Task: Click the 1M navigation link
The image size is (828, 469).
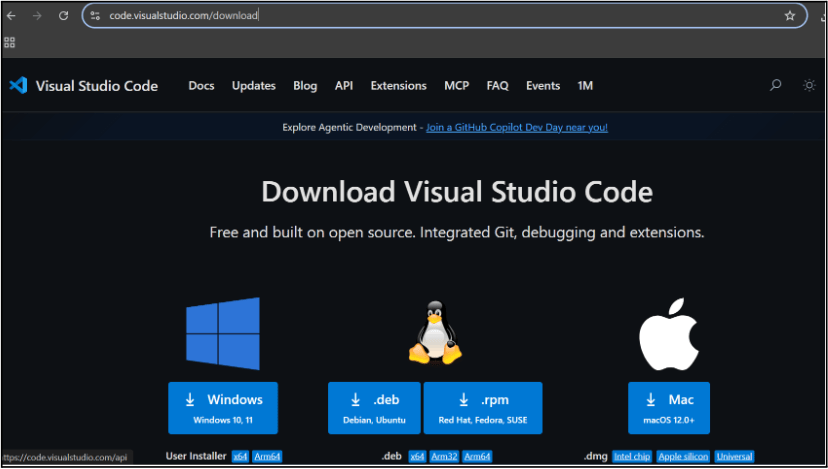Action: pos(585,86)
